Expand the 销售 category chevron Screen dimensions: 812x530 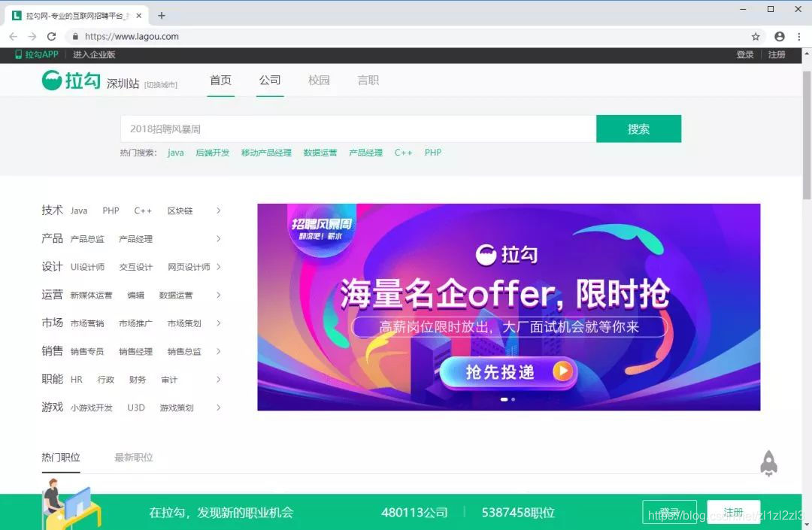[219, 351]
